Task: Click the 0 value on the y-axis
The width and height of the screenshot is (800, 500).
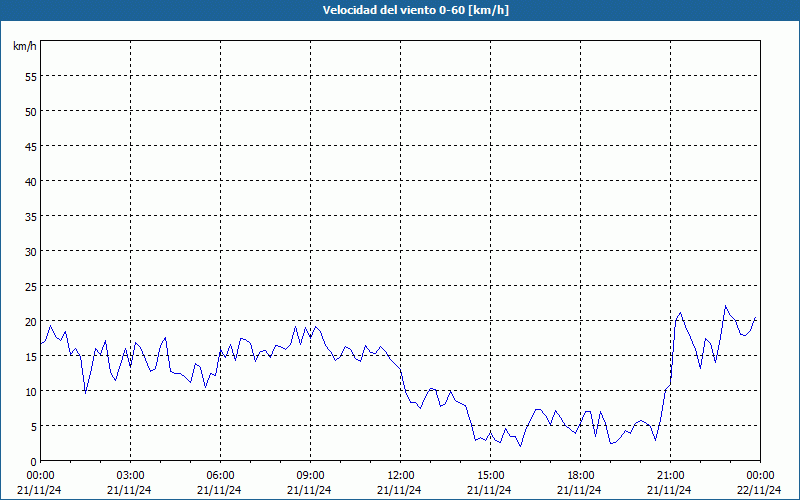Action: tap(34, 462)
